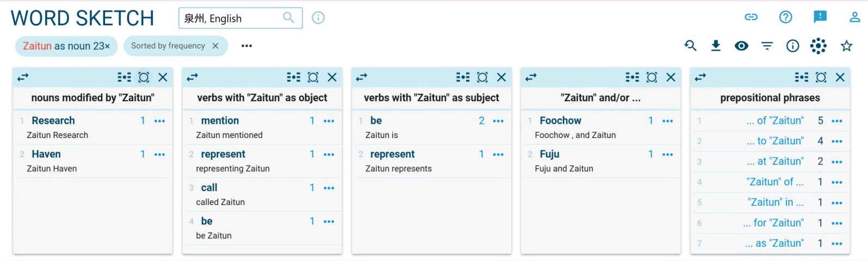The height and width of the screenshot is (261, 868).
Task: Open the user account icon
Action: point(854,17)
